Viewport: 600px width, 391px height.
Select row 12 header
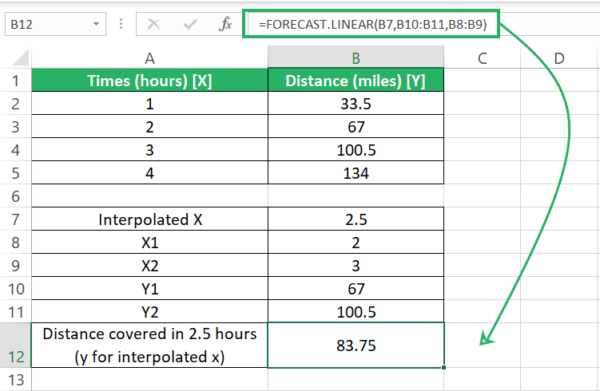click(15, 345)
